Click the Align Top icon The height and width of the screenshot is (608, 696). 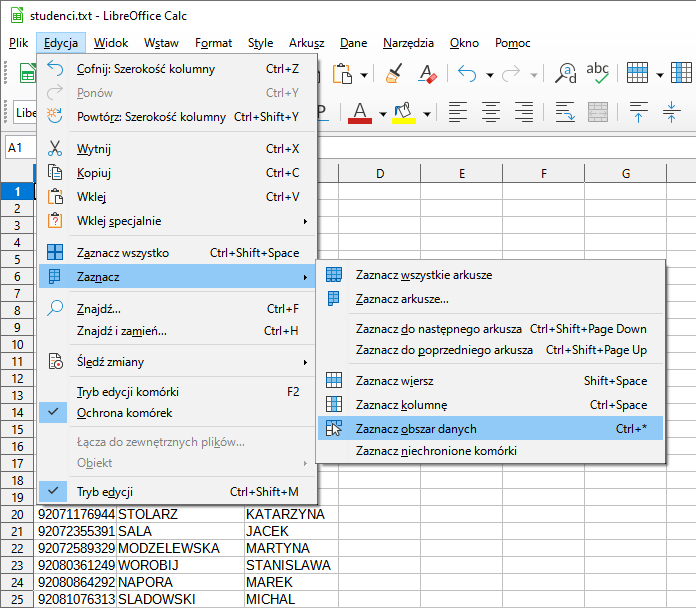click(638, 112)
